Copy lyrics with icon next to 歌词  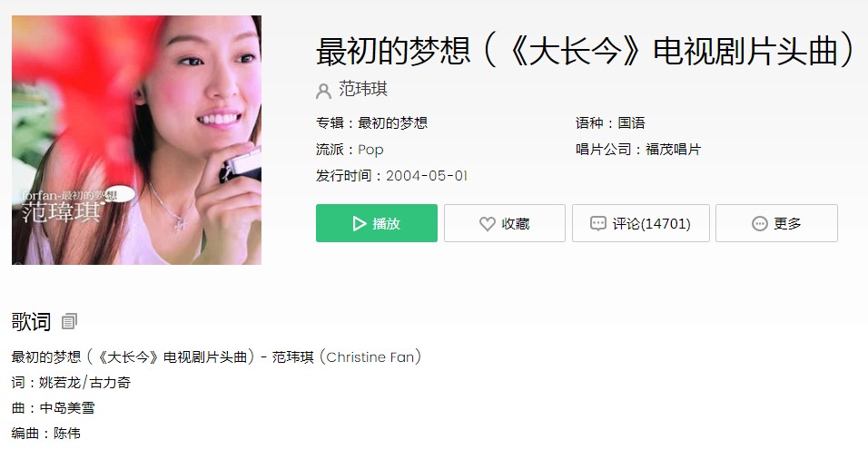(69, 321)
